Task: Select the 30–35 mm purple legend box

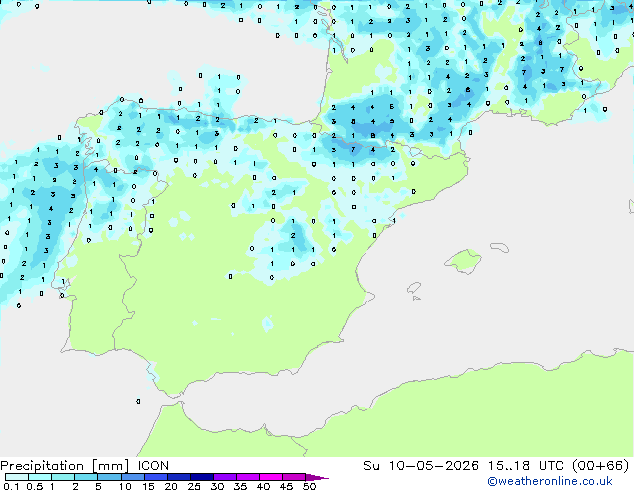Action: [224, 477]
